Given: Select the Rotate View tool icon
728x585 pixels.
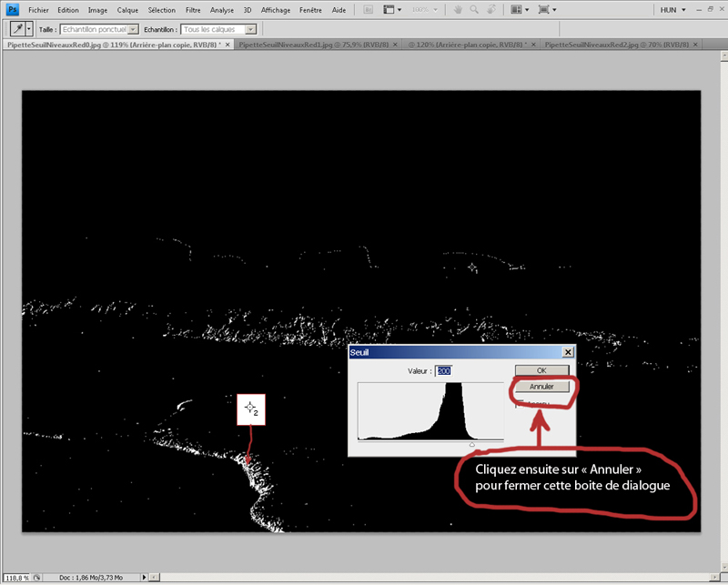Looking at the screenshot, I should [490, 10].
